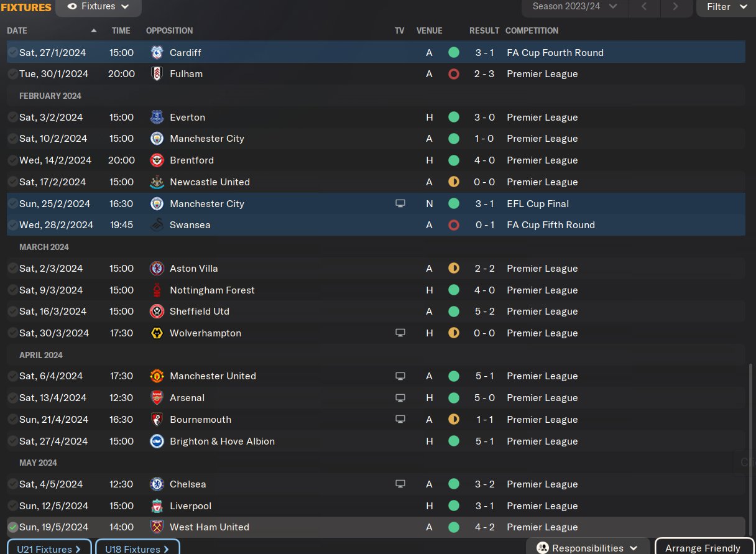Expand the Season 2023/24 selector
756x554 pixels.
click(575, 7)
